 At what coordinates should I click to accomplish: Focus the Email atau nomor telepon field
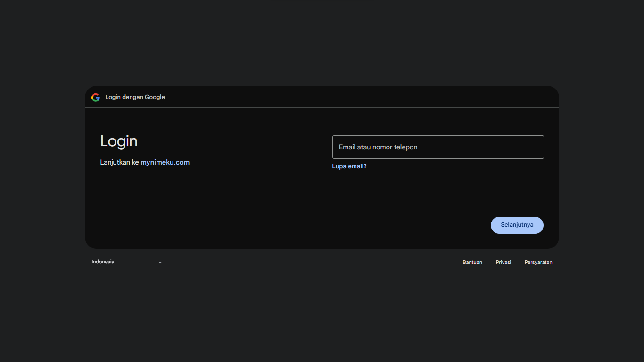point(438,147)
